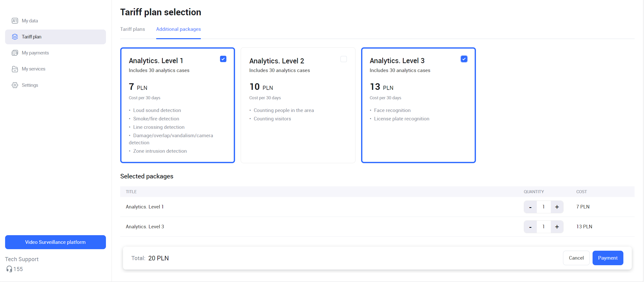Image resolution: width=644 pixels, height=282 pixels.
Task: Click the My services folder icon
Action: 15,69
